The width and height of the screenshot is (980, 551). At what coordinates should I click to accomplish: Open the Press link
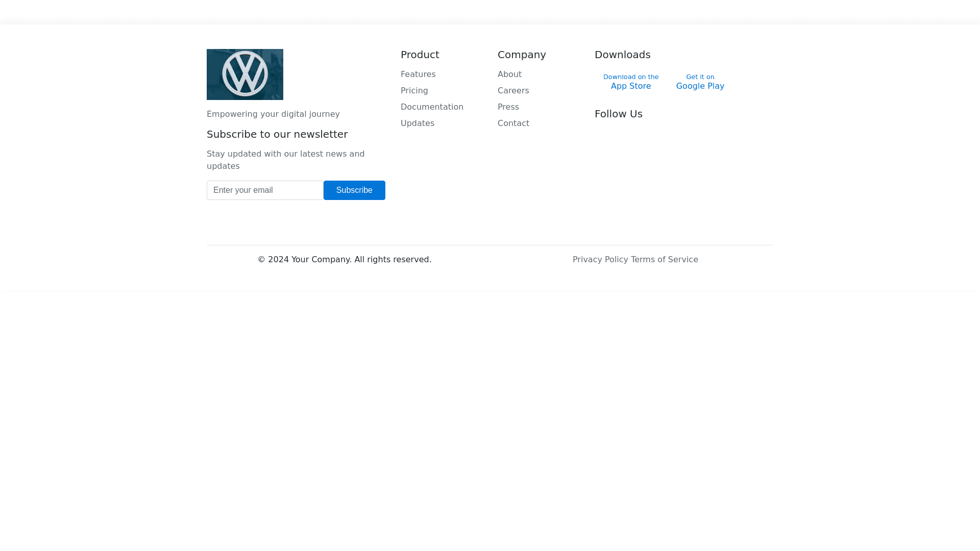(508, 107)
